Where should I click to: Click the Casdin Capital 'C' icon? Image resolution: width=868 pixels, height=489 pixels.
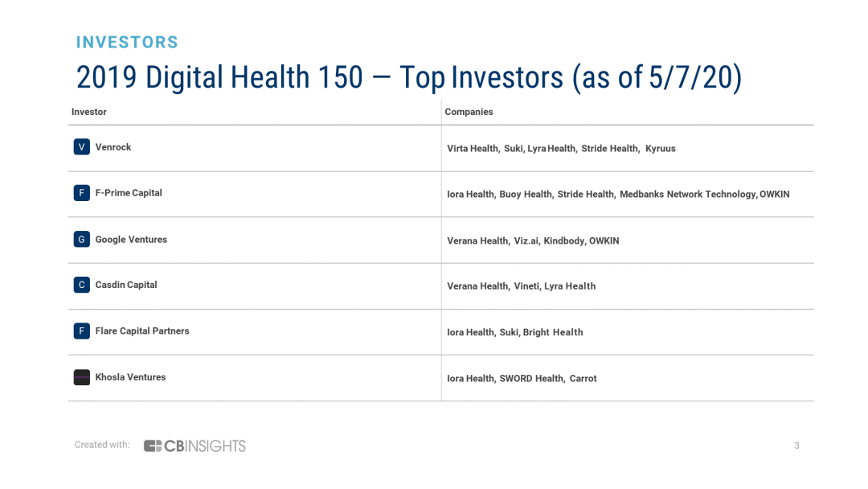pyautogui.click(x=81, y=285)
